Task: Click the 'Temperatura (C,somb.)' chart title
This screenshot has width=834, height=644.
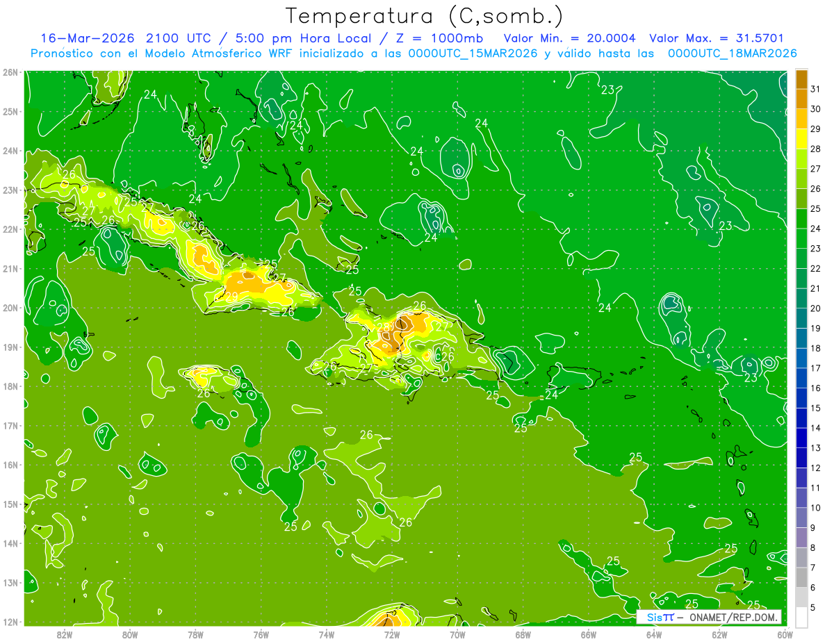Action: point(425,15)
